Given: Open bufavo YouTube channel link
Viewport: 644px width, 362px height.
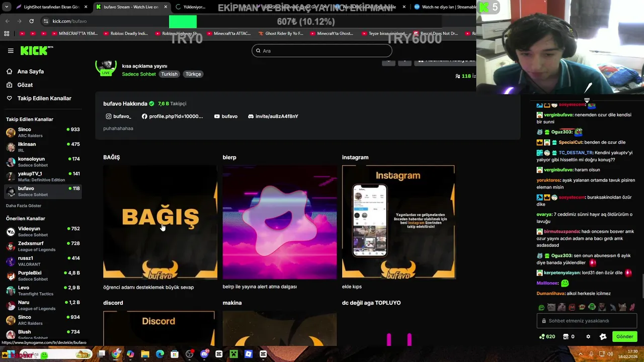Looking at the screenshot, I should click(x=225, y=116).
